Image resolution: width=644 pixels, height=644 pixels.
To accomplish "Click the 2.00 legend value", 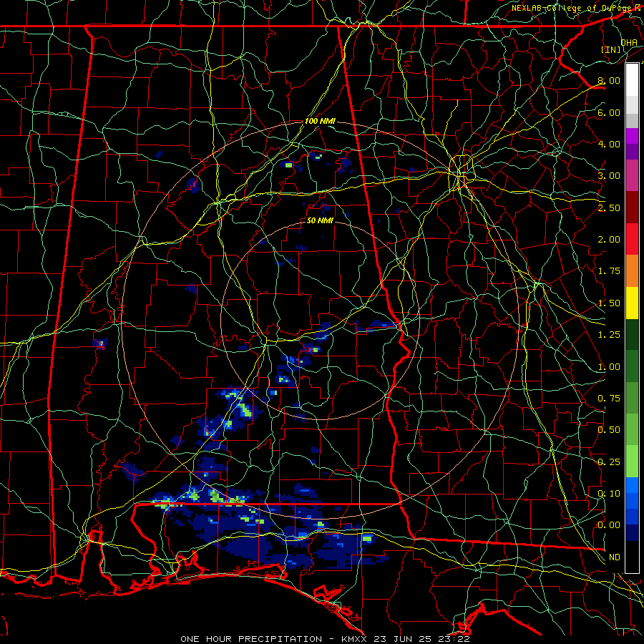I will tap(609, 240).
